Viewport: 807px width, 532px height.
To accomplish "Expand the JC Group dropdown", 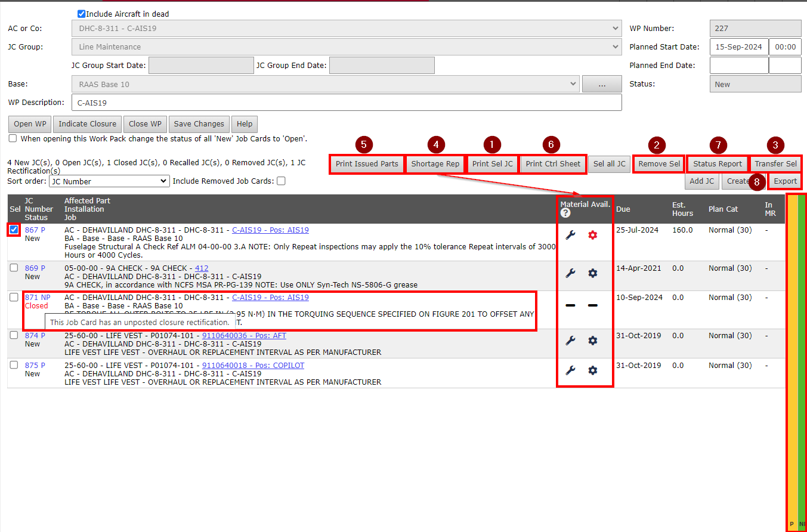I will tap(347, 47).
